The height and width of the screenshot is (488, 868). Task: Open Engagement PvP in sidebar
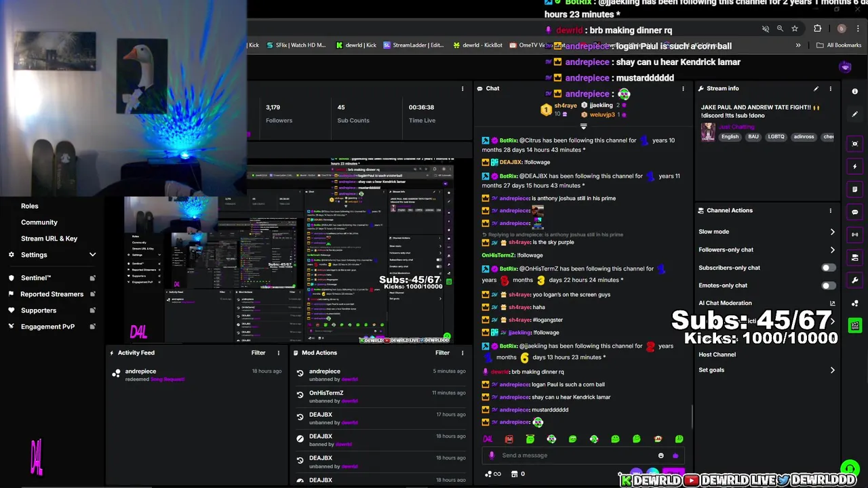point(52,327)
